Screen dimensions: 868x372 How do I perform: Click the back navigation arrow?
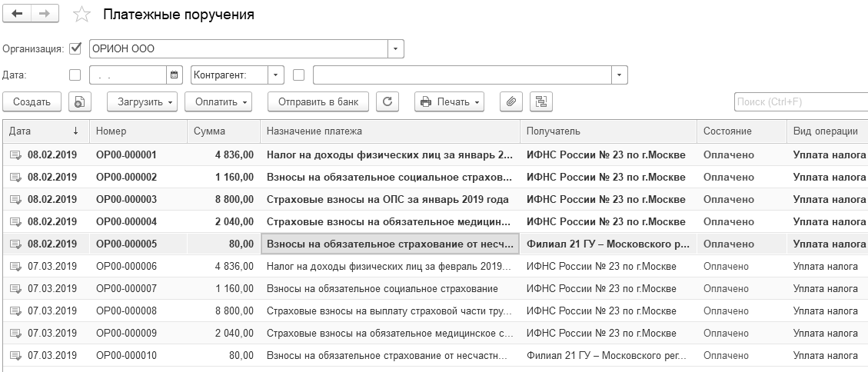click(17, 15)
